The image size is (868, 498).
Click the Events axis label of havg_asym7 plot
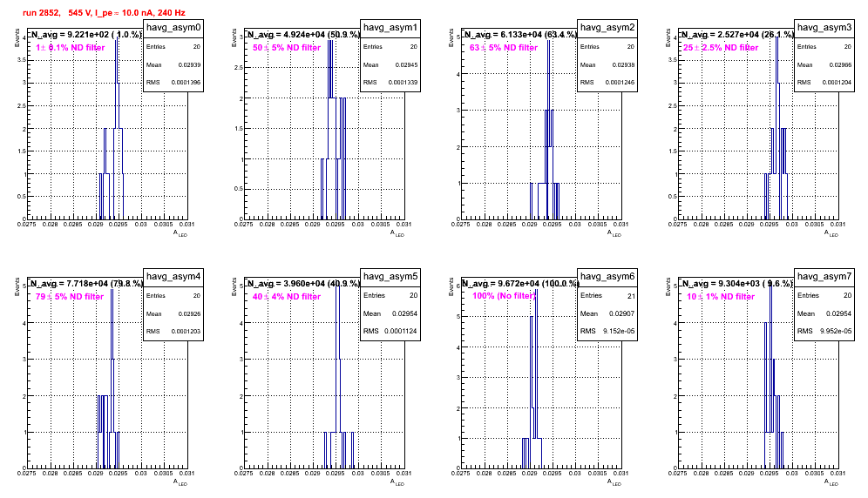[x=668, y=286]
